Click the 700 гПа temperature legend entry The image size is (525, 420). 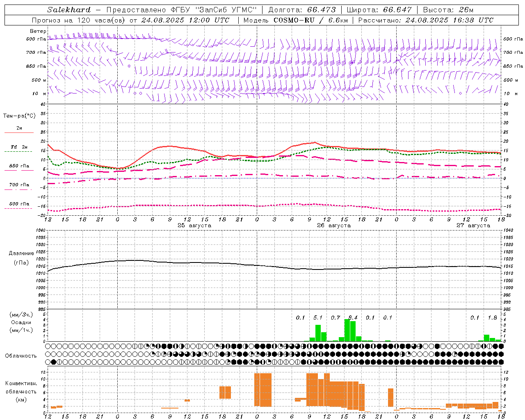click(19, 185)
